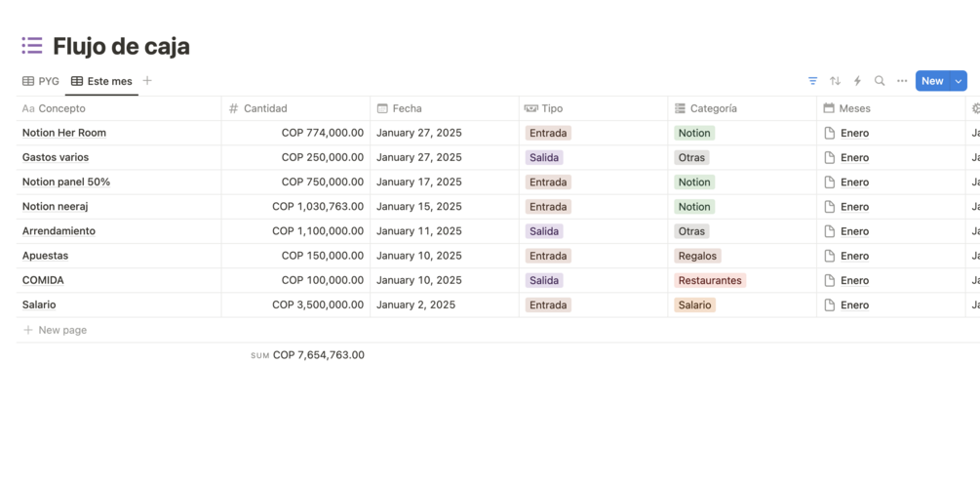Image resolution: width=980 pixels, height=487 pixels.
Task: Click the Restaurantes category tag
Action: (x=710, y=280)
